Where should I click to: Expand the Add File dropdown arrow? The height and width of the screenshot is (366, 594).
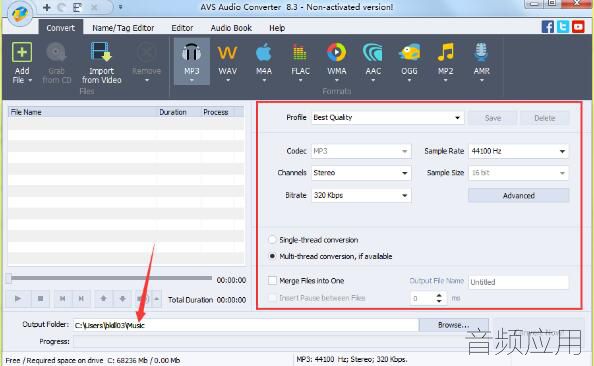(30, 80)
